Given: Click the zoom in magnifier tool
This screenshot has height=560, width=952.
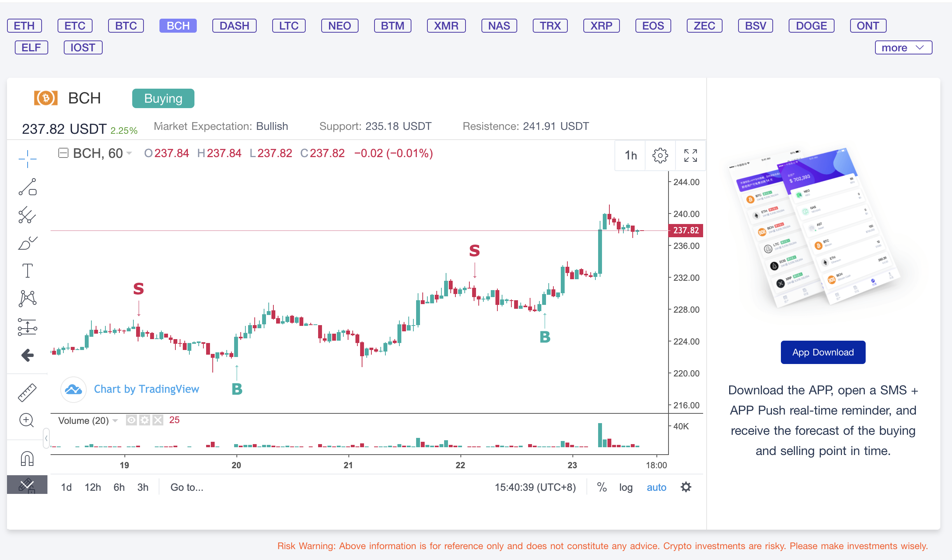Looking at the screenshot, I should tap(26, 420).
